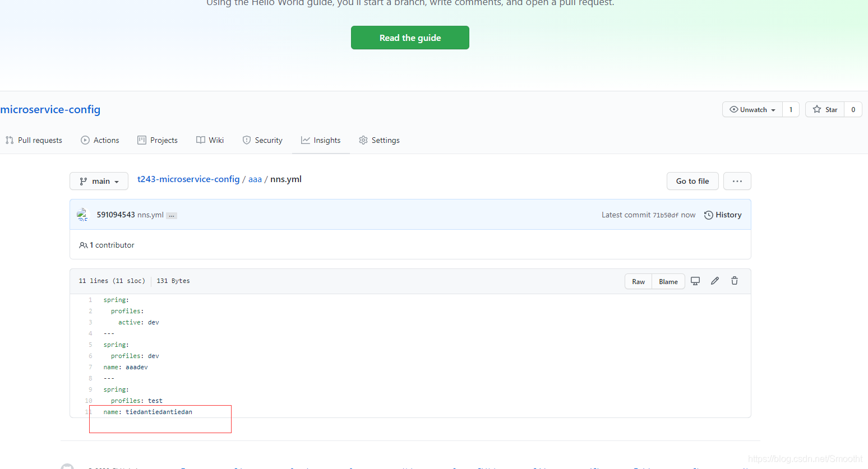Screen dimensions: 868x469
Task: Open the 591094543 user link
Action: click(116, 215)
